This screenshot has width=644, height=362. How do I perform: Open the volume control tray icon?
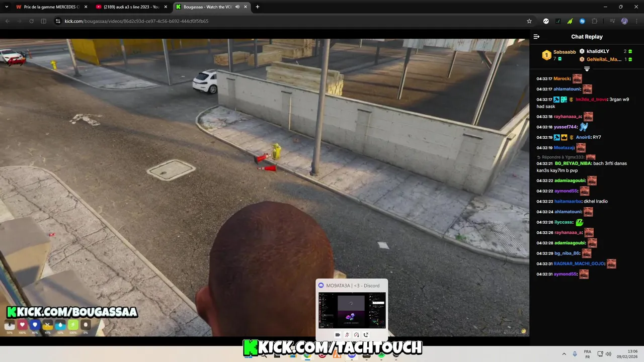pos(608,354)
